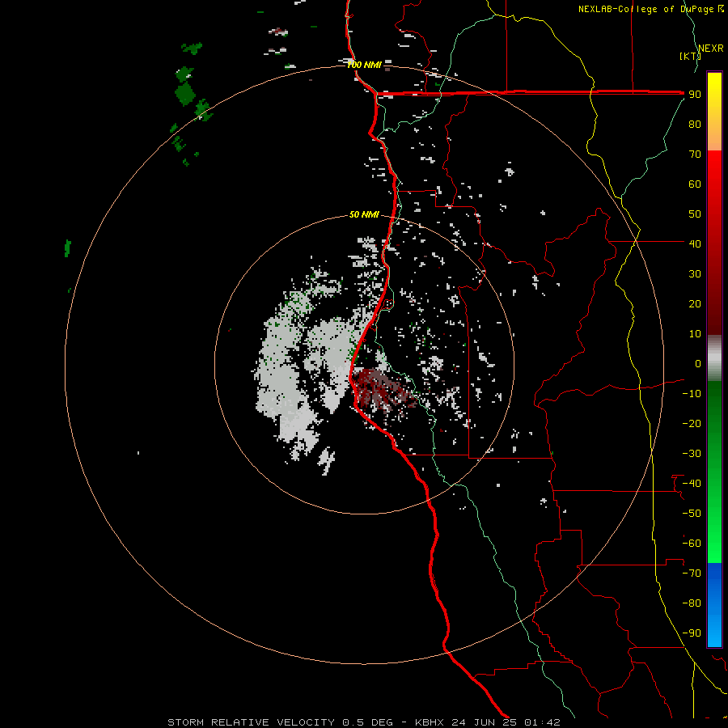Click the 20 value on velocity scale
Screen dimensions: 728x728
coord(695,303)
